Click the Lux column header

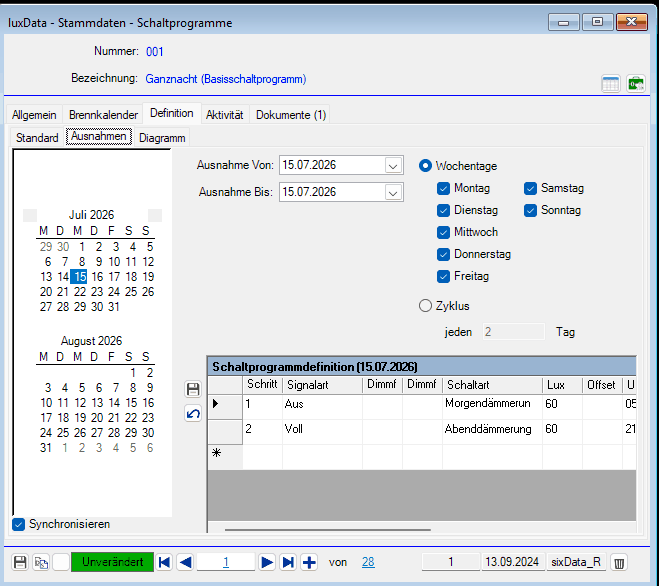(562, 385)
